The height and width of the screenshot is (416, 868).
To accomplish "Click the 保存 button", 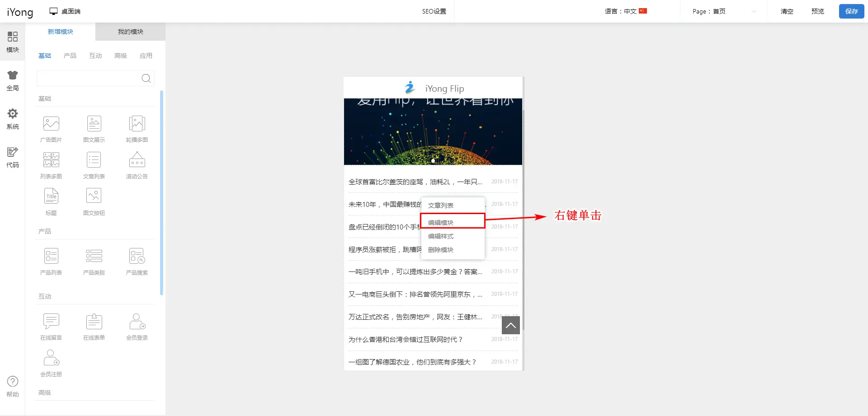I will click(x=851, y=11).
